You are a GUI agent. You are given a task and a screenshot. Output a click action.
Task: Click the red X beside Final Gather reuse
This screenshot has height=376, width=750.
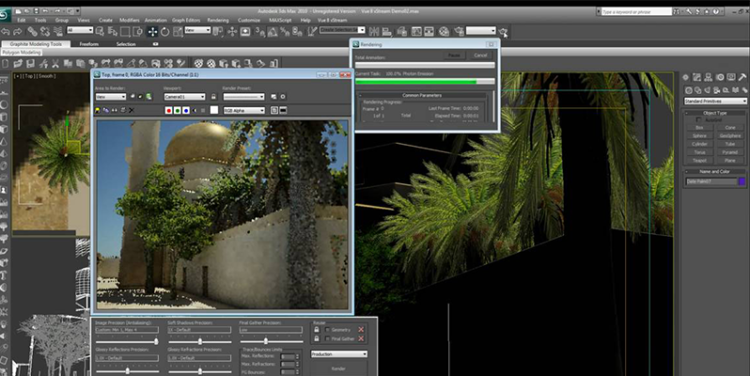pos(361,339)
